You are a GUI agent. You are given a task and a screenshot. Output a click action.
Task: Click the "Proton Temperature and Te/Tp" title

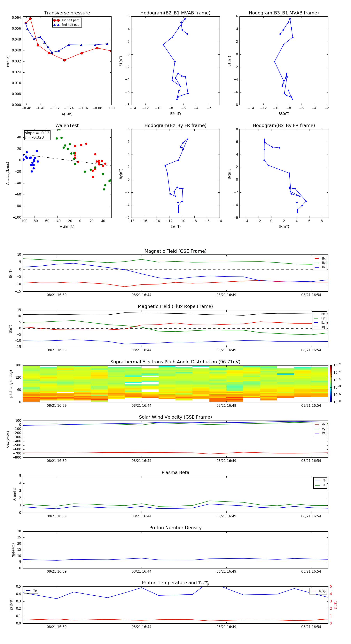(175, 583)
